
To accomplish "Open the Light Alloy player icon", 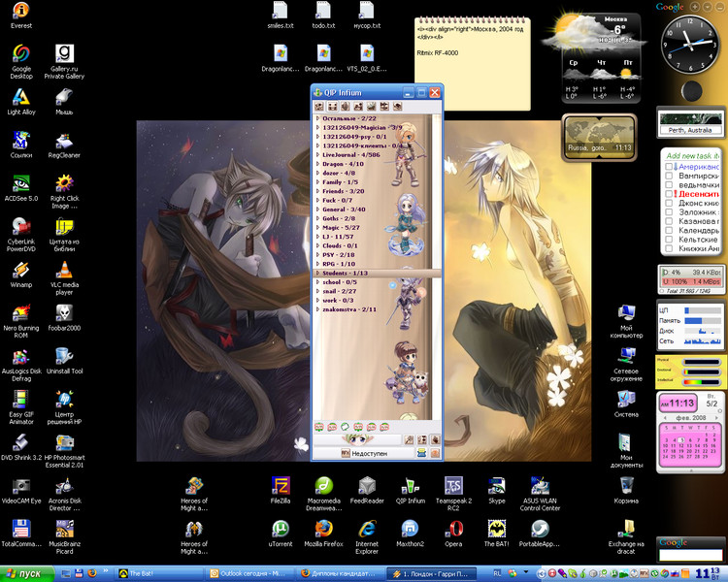I will (x=21, y=101).
